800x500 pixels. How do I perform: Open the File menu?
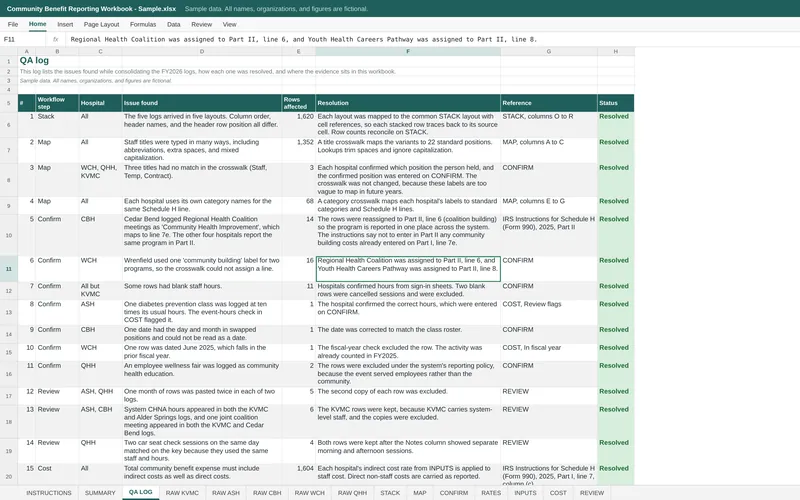[13, 24]
